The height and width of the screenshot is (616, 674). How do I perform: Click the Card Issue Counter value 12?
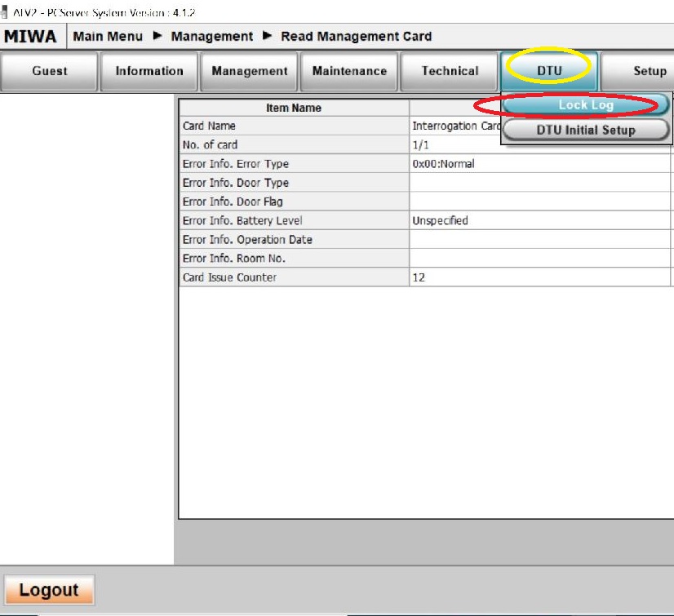419,277
